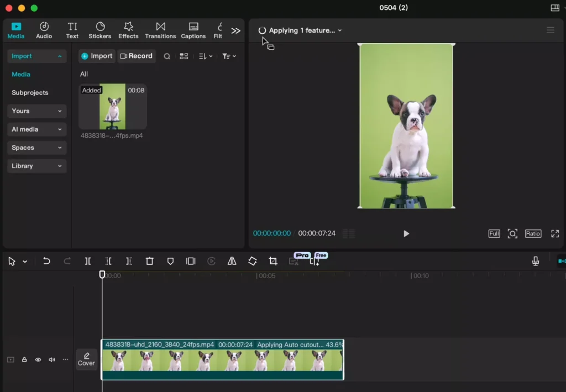The image size is (566, 392).
Task: Click the Record button
Action: click(x=137, y=56)
